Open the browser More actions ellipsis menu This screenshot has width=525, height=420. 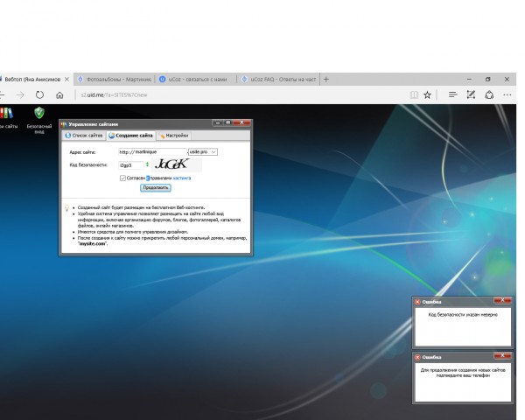click(507, 95)
